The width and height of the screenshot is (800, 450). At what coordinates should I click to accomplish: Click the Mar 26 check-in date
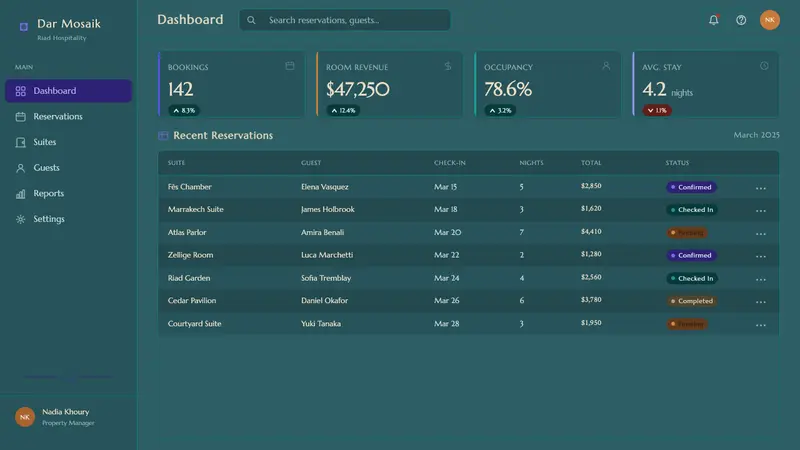point(446,301)
